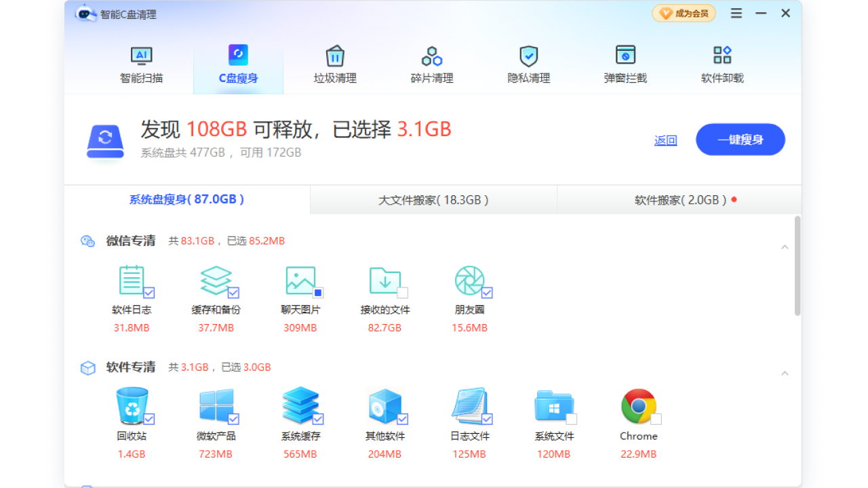The width and height of the screenshot is (868, 488).
Task: Click the 一键瘦身 button
Action: click(x=741, y=140)
